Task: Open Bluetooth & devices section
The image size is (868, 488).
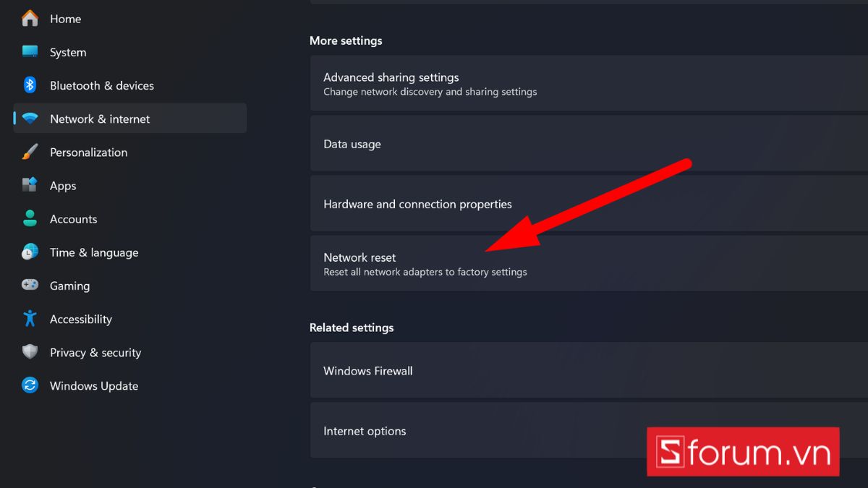Action: coord(130,85)
